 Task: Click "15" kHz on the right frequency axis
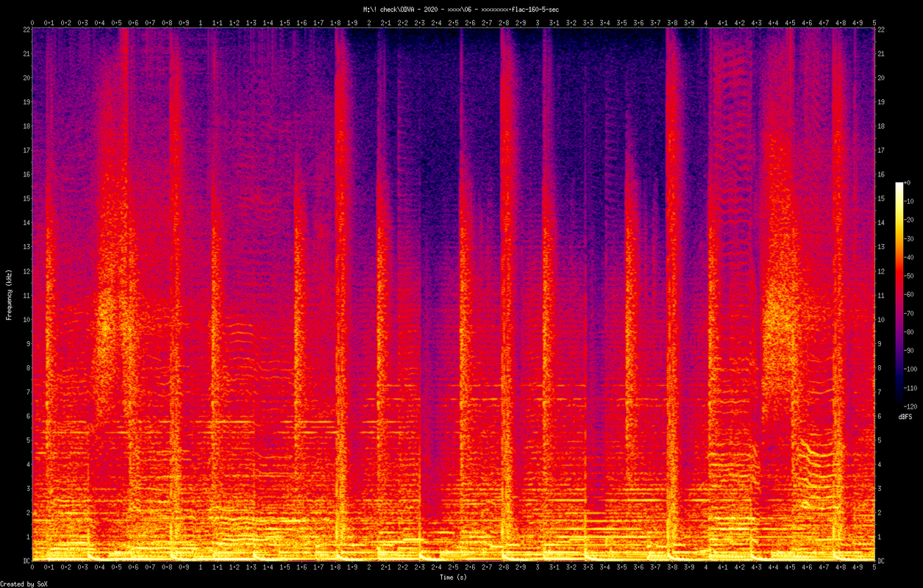[882, 198]
